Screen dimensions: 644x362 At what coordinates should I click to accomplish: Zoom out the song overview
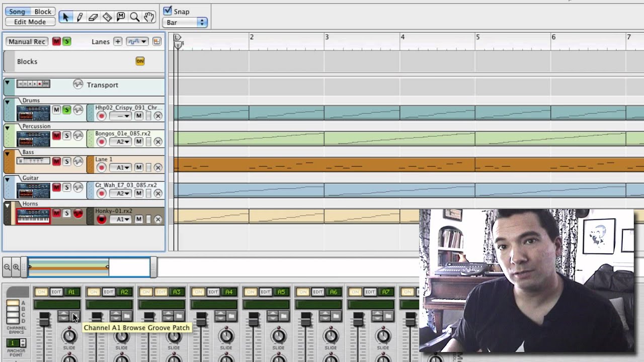coord(7,267)
